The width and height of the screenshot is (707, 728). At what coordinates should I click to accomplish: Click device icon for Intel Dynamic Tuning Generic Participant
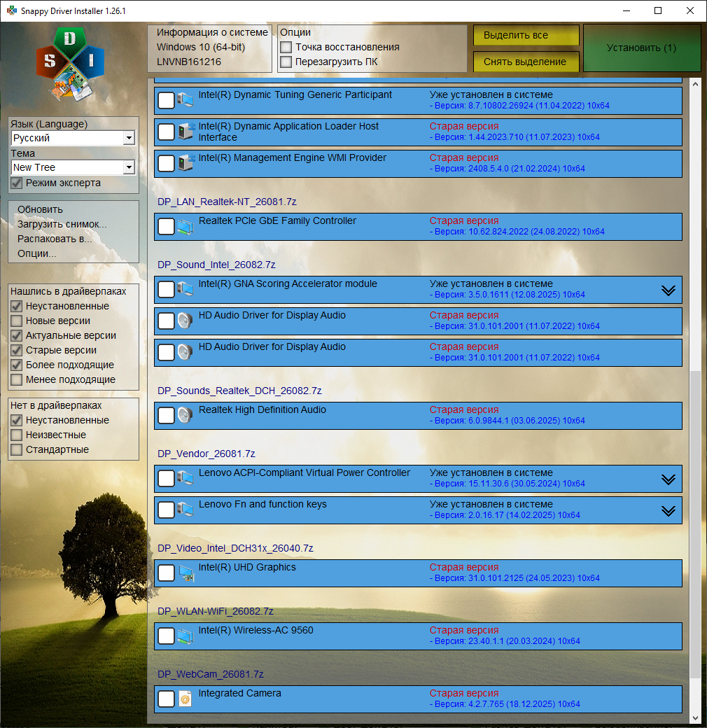tap(185, 100)
